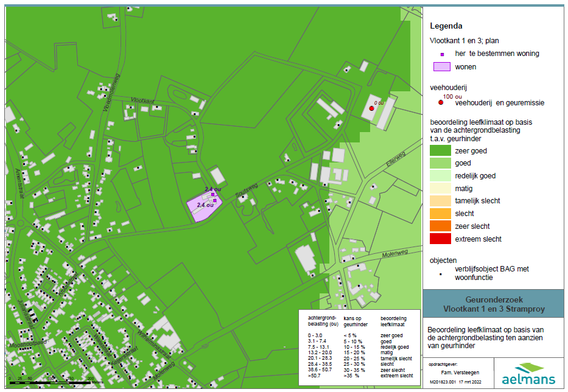The width and height of the screenshot is (568, 392).
Task: Click the red veehouderij dot in the legend
Action: click(x=441, y=102)
